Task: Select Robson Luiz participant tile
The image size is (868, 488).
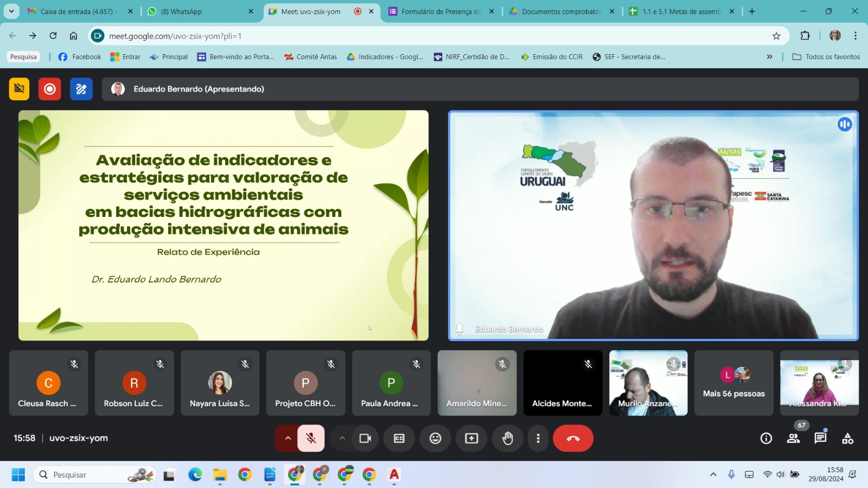Action: (134, 383)
